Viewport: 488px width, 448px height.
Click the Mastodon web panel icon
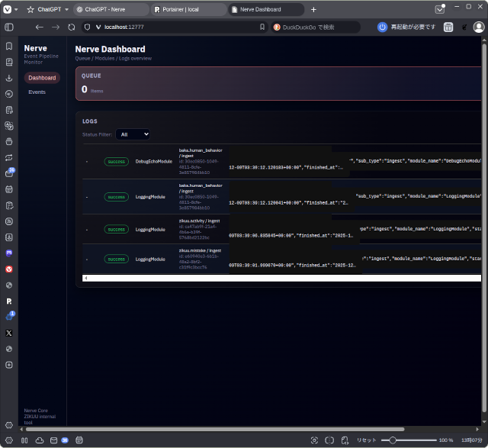(x=8, y=252)
